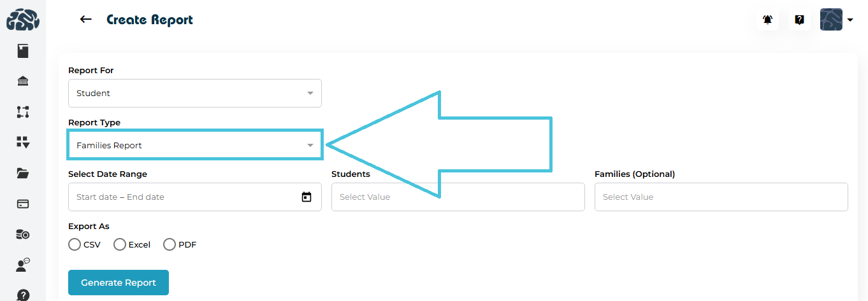Open the bank building sidebar icon

pos(23,81)
